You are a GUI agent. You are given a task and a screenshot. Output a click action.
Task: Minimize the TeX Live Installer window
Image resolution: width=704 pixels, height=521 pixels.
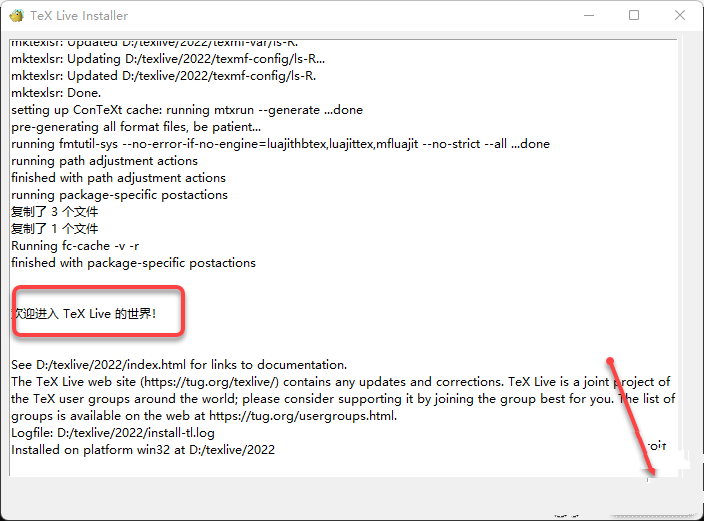589,16
